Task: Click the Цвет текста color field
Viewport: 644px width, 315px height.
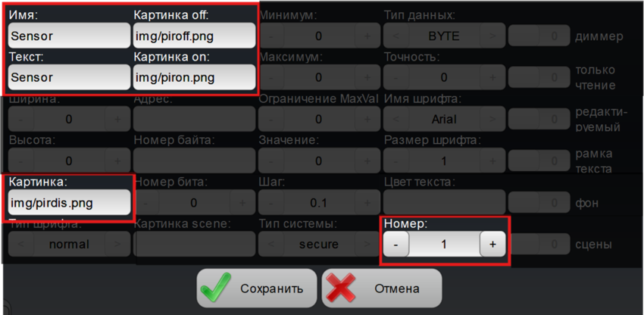Action: tap(445, 202)
